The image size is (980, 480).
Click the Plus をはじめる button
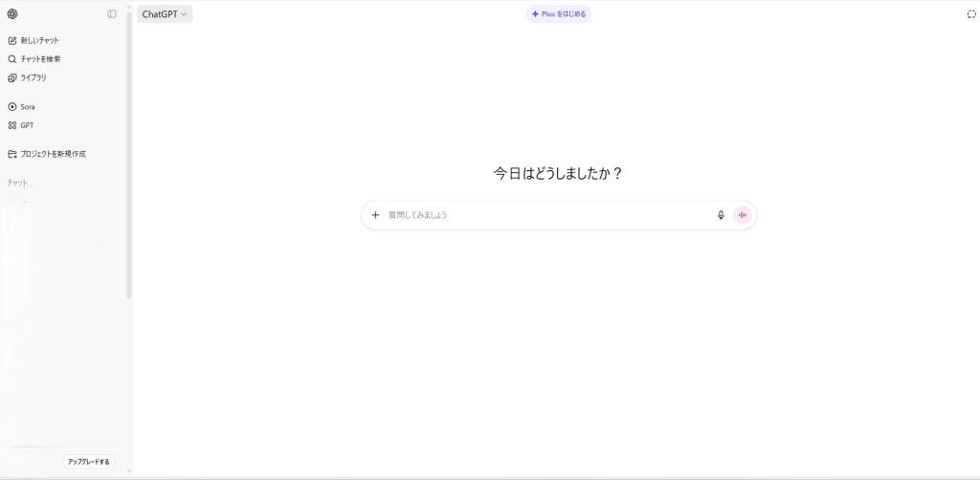559,14
